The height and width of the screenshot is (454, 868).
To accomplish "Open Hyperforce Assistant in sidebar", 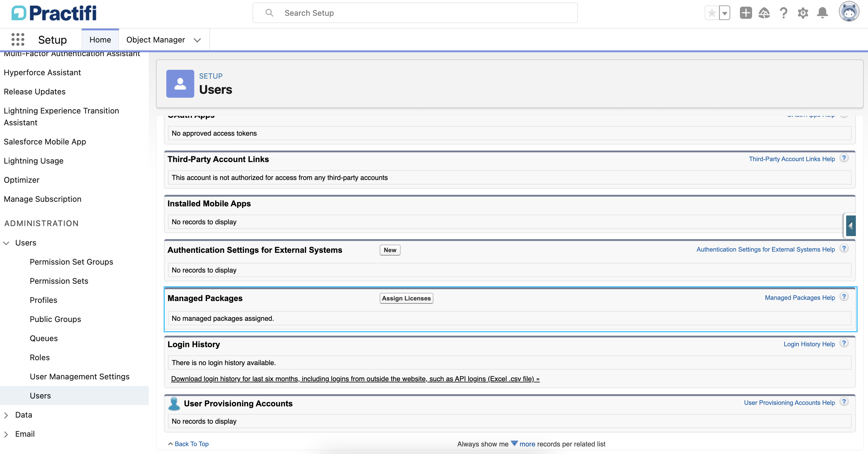I will tap(42, 73).
